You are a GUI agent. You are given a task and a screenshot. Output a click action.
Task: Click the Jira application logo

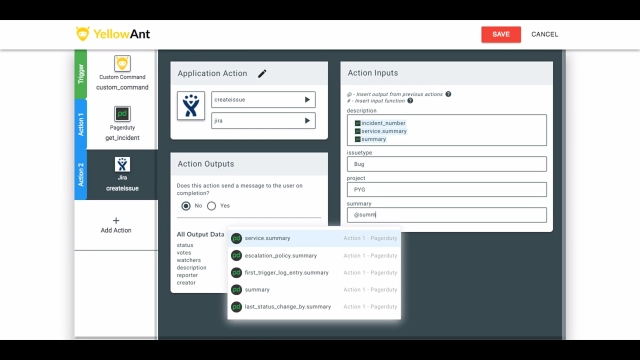point(191,106)
